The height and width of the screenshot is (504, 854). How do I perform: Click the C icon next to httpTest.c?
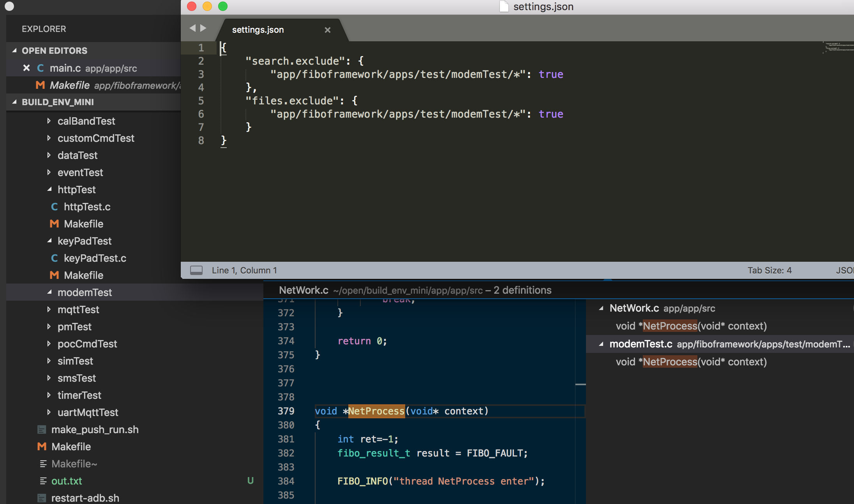(55, 207)
